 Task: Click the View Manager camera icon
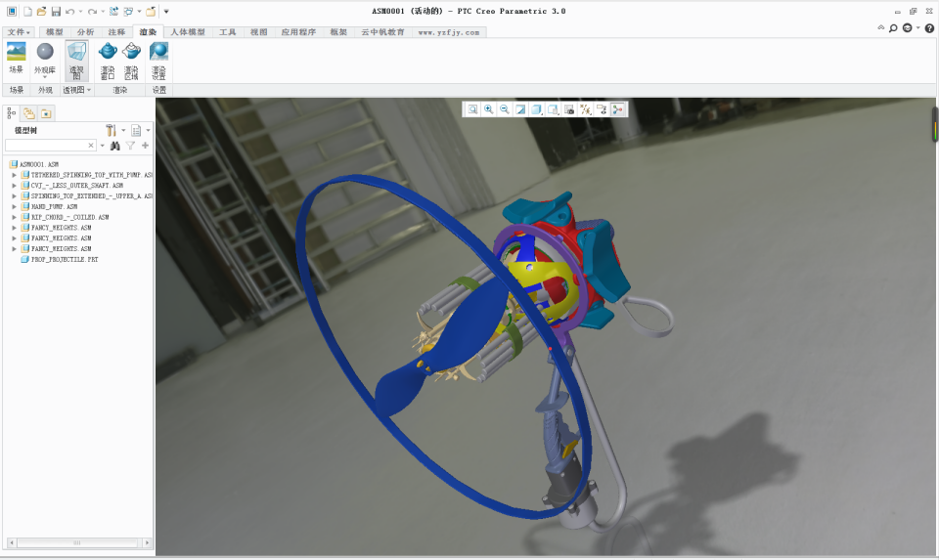pyautogui.click(x=569, y=109)
